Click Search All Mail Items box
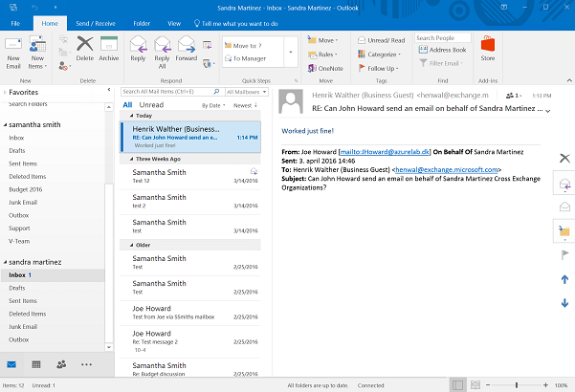This screenshot has height=392, width=575. (x=166, y=92)
